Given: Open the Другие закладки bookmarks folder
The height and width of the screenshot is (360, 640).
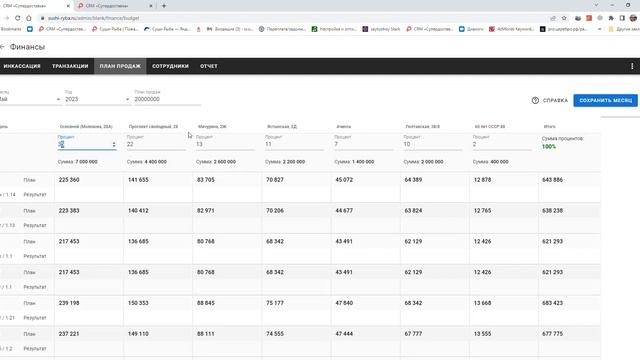Looking at the screenshot, I should tap(623, 29).
